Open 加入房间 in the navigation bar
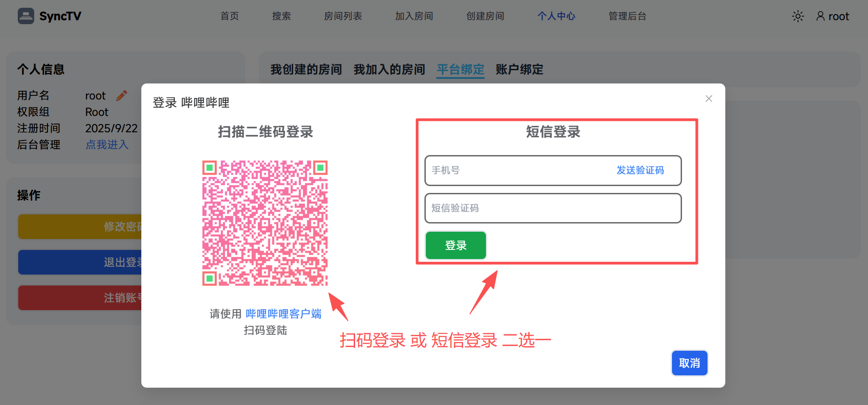The height and width of the screenshot is (405, 868). click(414, 16)
